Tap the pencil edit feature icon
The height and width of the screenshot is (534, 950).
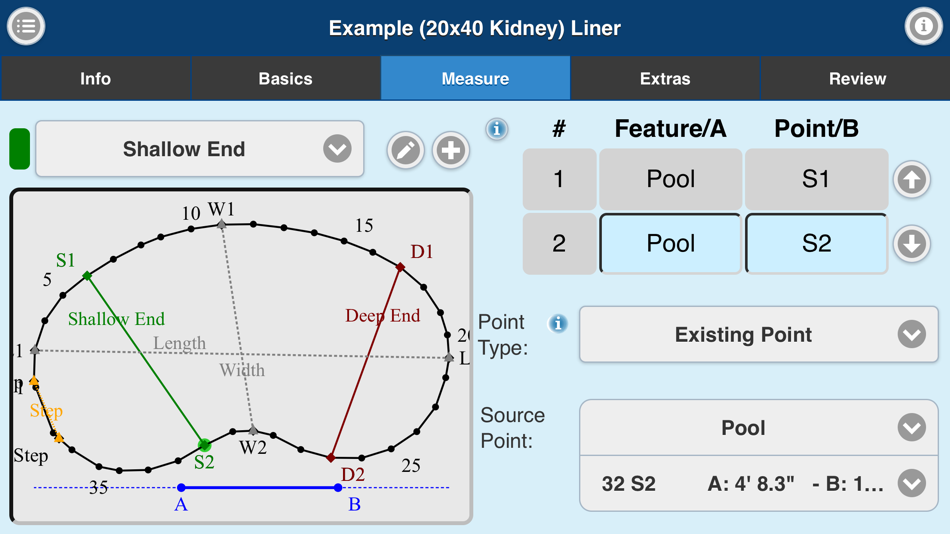pyautogui.click(x=405, y=150)
